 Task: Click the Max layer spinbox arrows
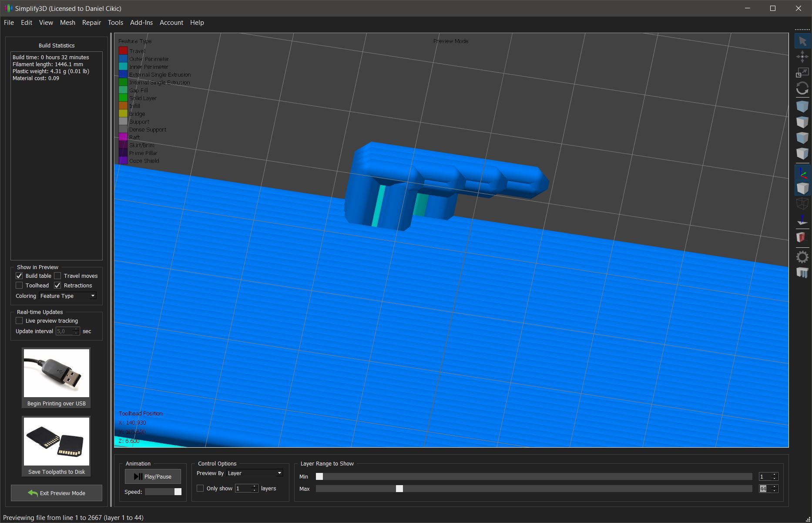pyautogui.click(x=775, y=489)
